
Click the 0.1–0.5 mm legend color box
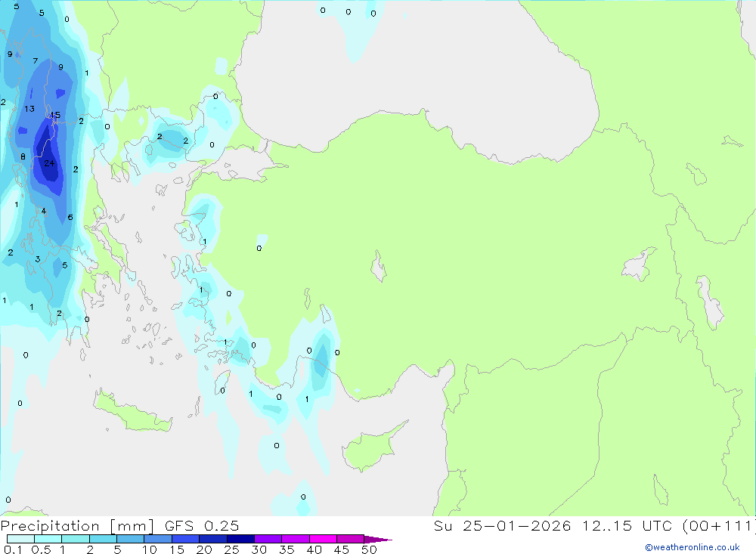pos(20,539)
